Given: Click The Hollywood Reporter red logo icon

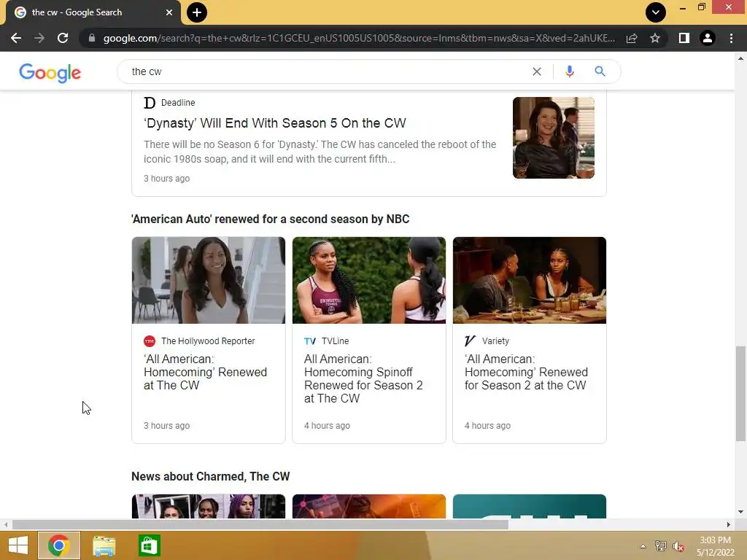Looking at the screenshot, I should point(150,341).
